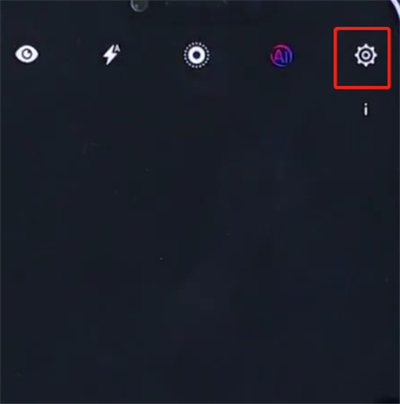Expand the flash mode options

[x=111, y=55]
